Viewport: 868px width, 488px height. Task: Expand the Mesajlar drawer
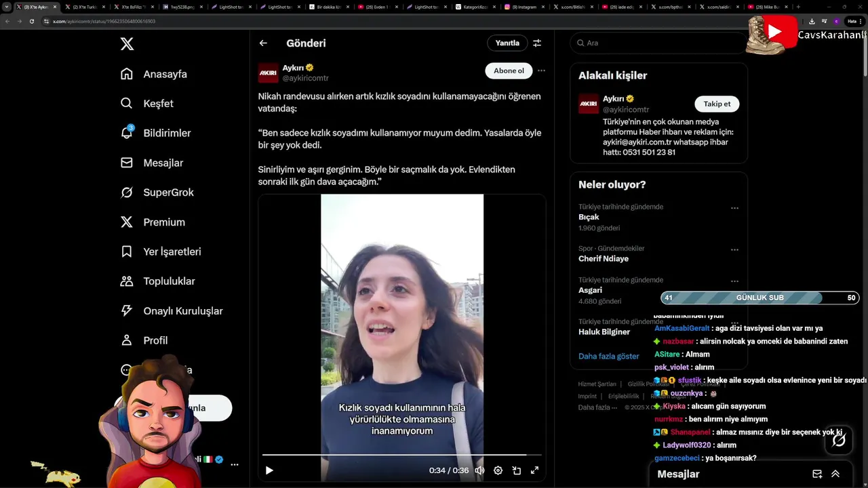pos(835,474)
